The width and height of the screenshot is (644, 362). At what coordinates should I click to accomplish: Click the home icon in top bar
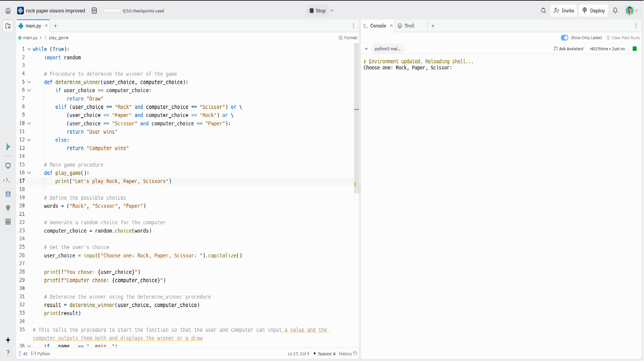[x=8, y=11]
